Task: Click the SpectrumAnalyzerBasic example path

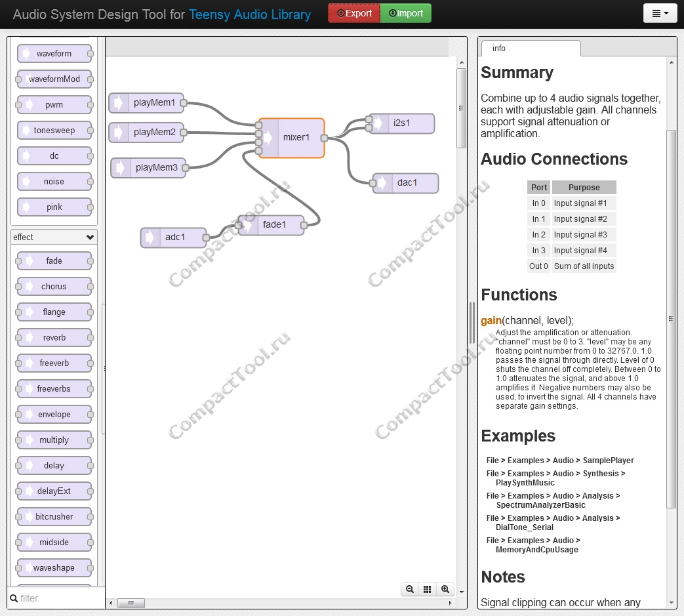Action: [553, 501]
